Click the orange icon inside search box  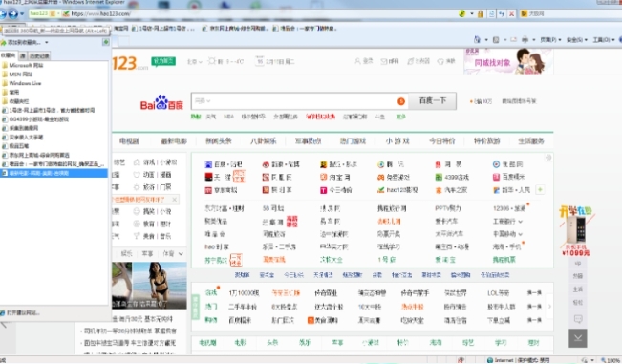coord(401,101)
